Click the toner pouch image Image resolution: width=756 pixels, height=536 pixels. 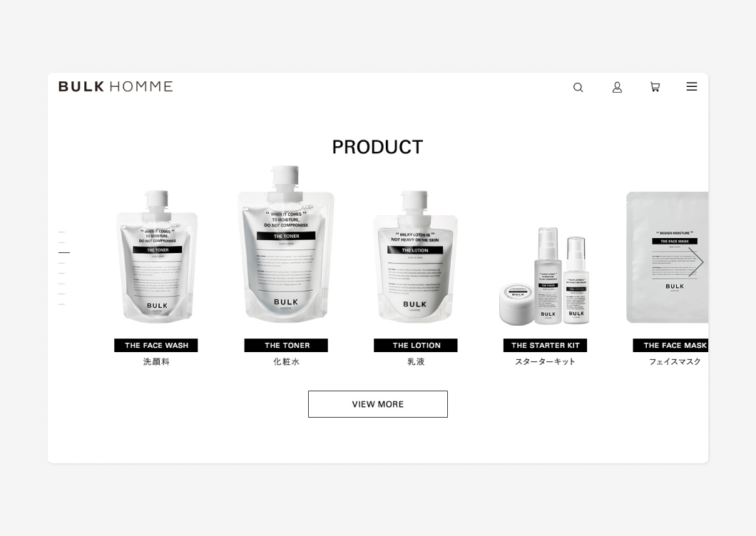[287, 244]
